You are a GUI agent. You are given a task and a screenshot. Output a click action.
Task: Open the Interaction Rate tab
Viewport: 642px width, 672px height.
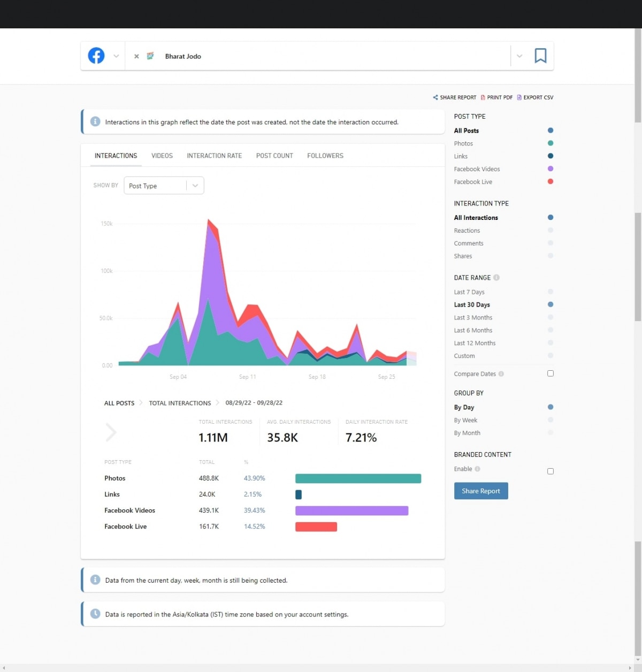[214, 156]
